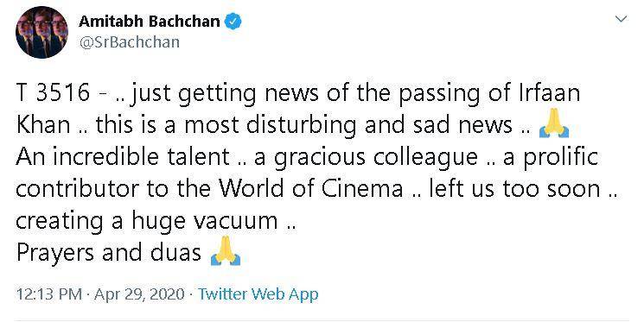Click the folded hands emoji after Prayers and duas
Screen dimensions: 644x322
click(x=225, y=252)
